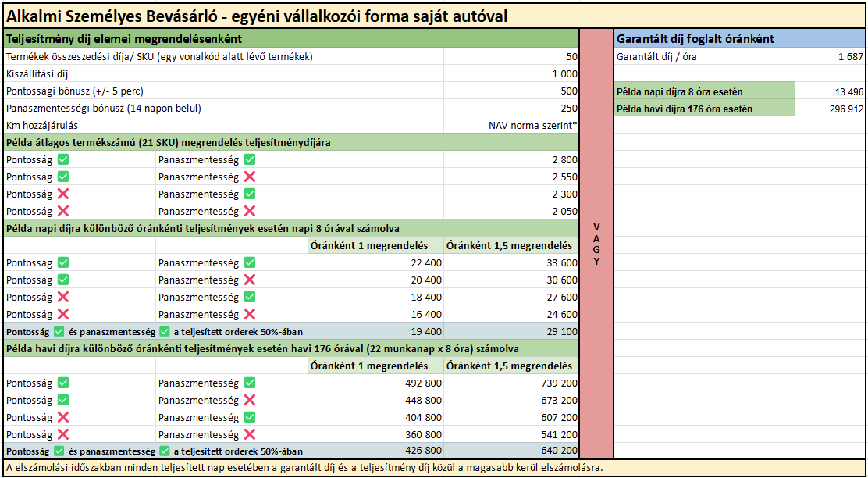Click red X beside Pontosság in 360 800 row
The width and height of the screenshot is (868, 478).
pos(63,434)
